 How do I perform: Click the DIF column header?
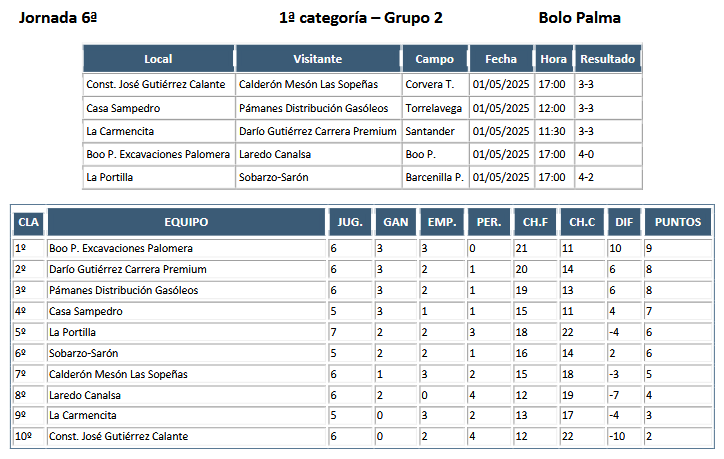[624, 222]
